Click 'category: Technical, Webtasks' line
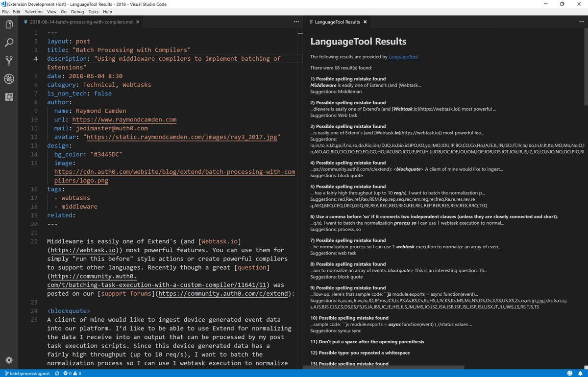Image resolution: width=588 pixels, height=377 pixels. point(99,85)
